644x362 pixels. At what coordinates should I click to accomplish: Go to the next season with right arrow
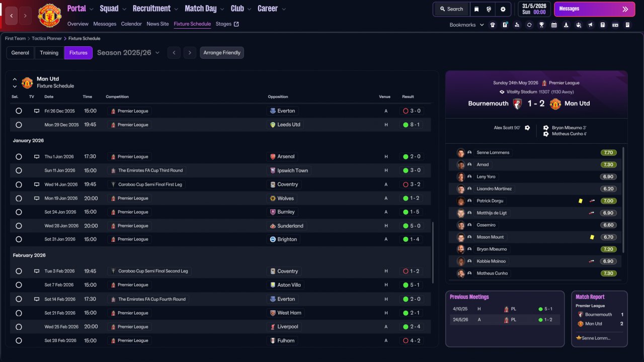(x=189, y=53)
